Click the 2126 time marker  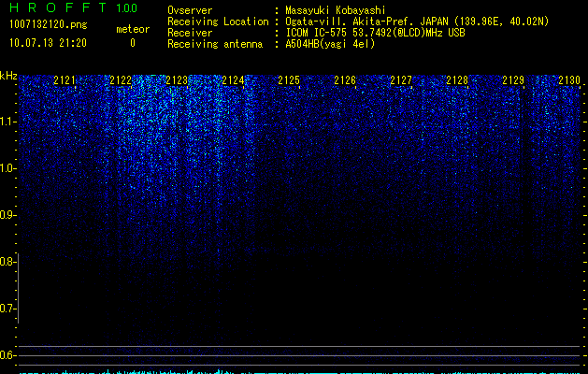tap(345, 80)
